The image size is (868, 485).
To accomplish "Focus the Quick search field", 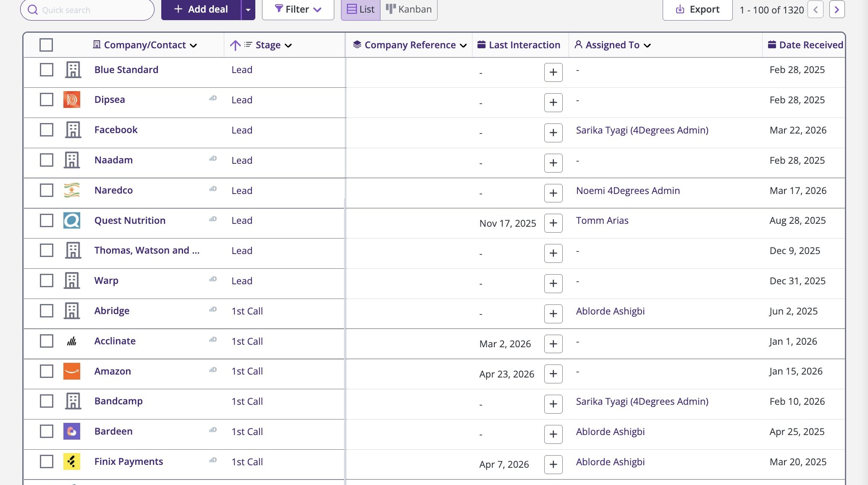I will pos(92,10).
